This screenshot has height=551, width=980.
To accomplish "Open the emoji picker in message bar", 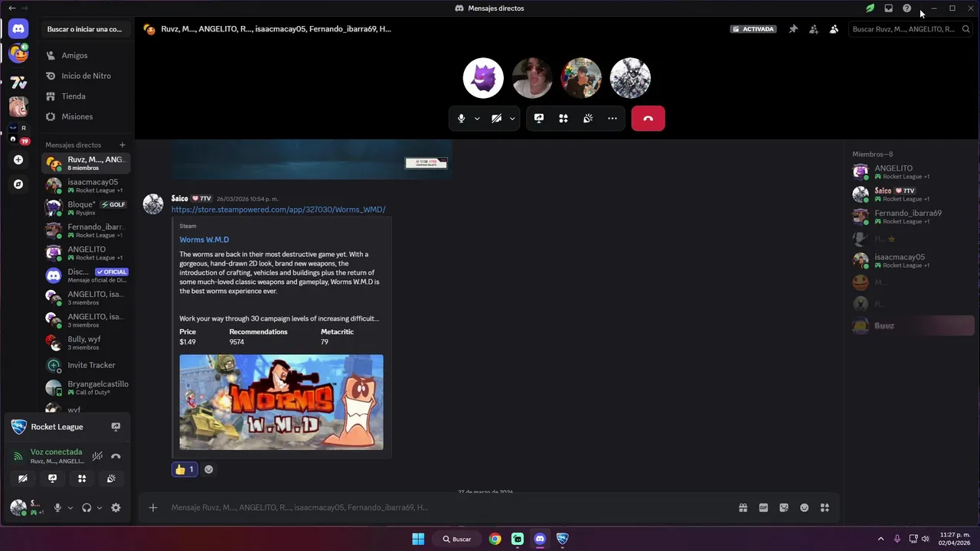I will pyautogui.click(x=804, y=507).
